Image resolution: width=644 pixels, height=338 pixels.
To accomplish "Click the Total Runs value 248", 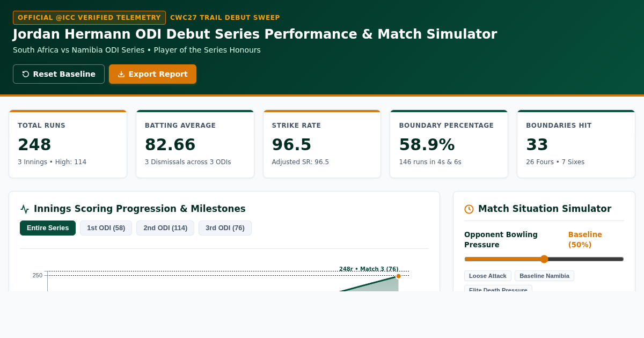I will 34,145.
